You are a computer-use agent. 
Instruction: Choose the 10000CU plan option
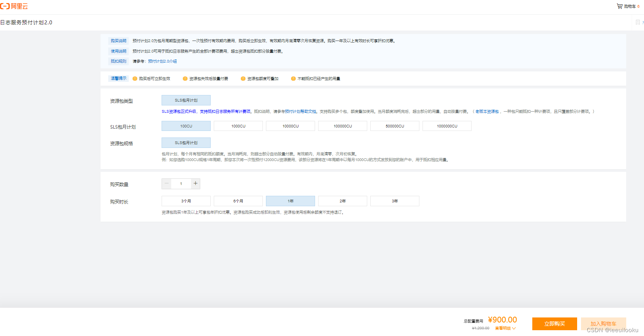point(290,126)
